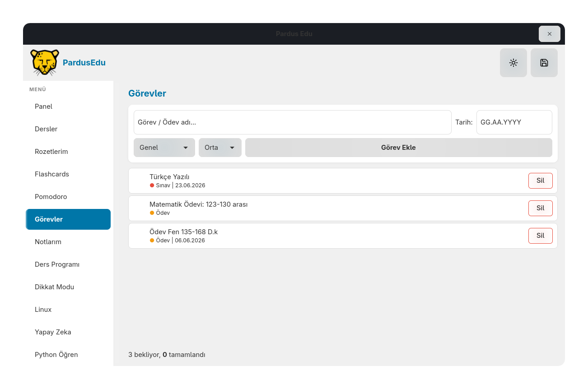Screen dimensions: 588x389
Task: Click the GG.AA.YYYY date field
Action: (514, 122)
